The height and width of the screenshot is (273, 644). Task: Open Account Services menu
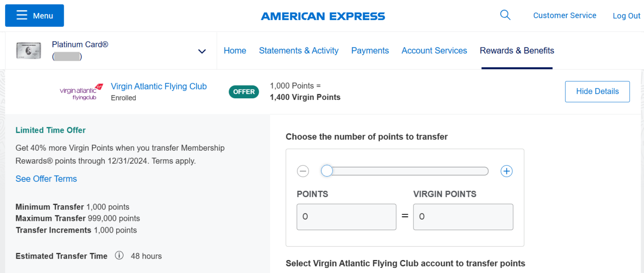coord(434,50)
